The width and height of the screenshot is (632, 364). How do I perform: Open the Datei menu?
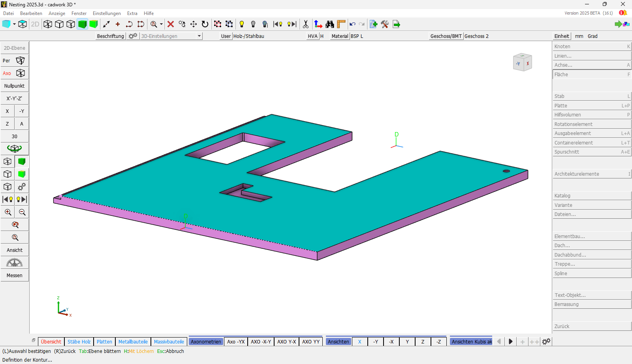[8, 13]
